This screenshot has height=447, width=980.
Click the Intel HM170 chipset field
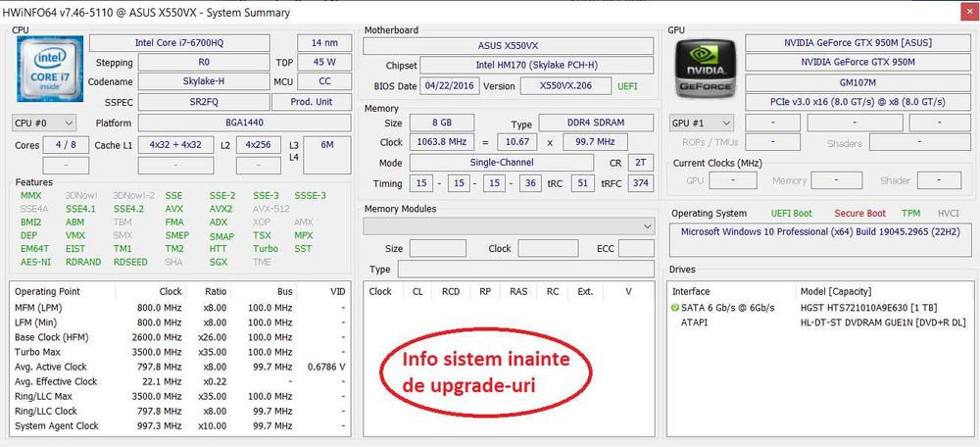point(536,66)
